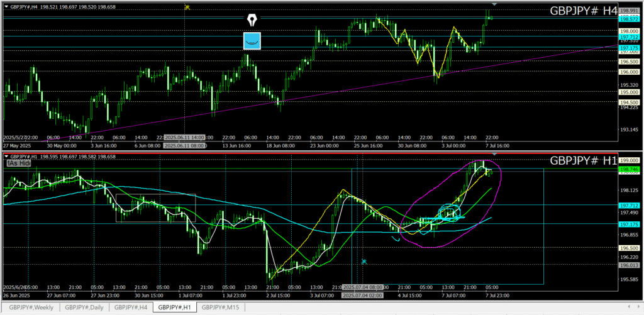Image resolution: width=644 pixels, height=315 pixels.
Task: Switch to the GBPJPY#,Daily tab
Action: (84, 307)
